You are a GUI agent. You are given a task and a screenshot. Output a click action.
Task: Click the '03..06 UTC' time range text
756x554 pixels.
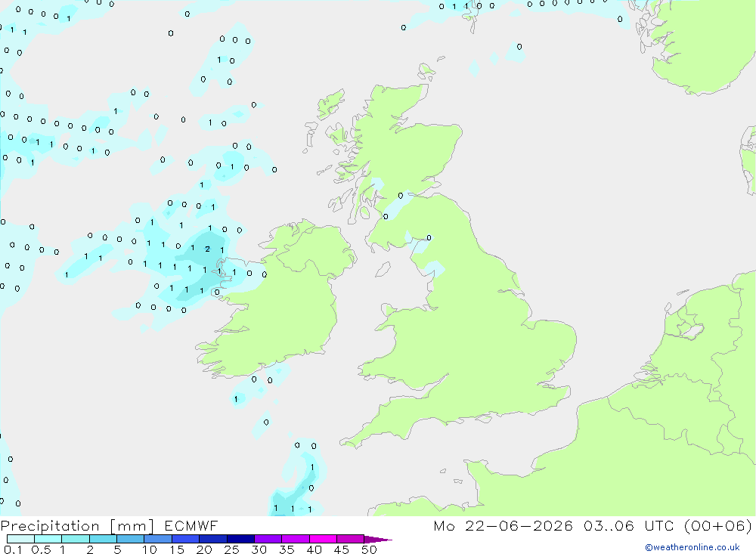[x=627, y=525]
